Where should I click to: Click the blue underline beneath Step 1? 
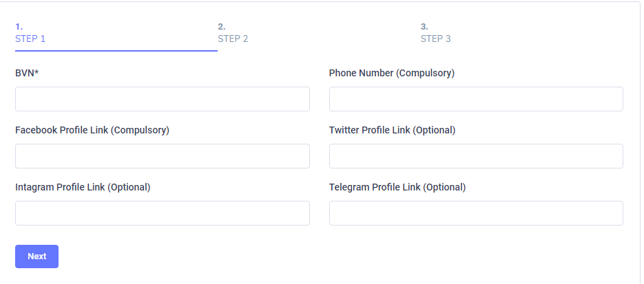click(116, 51)
